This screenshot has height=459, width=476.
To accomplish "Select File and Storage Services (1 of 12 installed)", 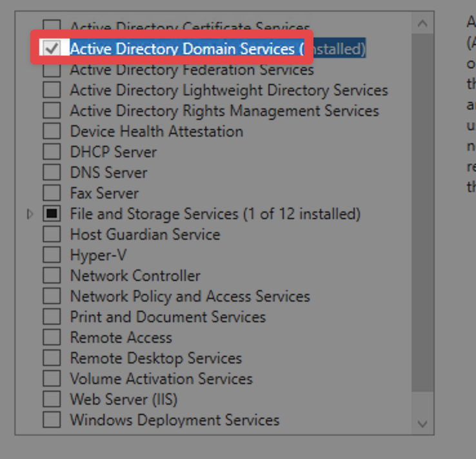I will pos(215,214).
